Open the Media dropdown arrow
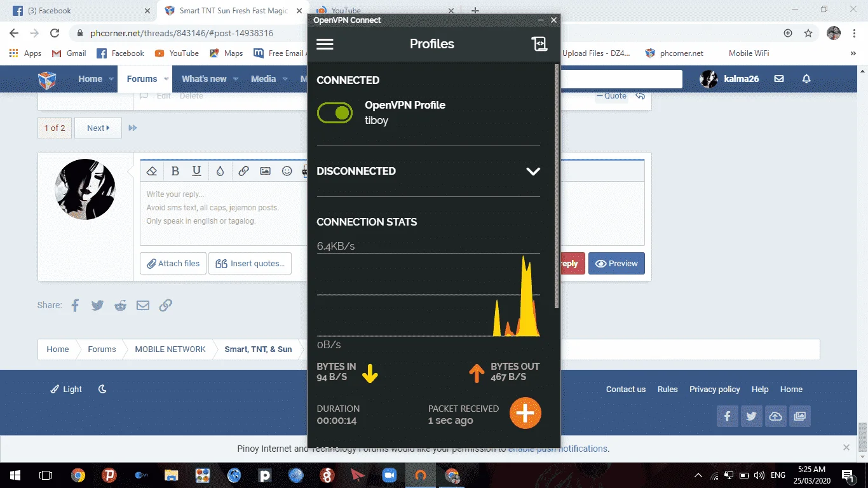This screenshot has height=488, width=868. (x=285, y=79)
